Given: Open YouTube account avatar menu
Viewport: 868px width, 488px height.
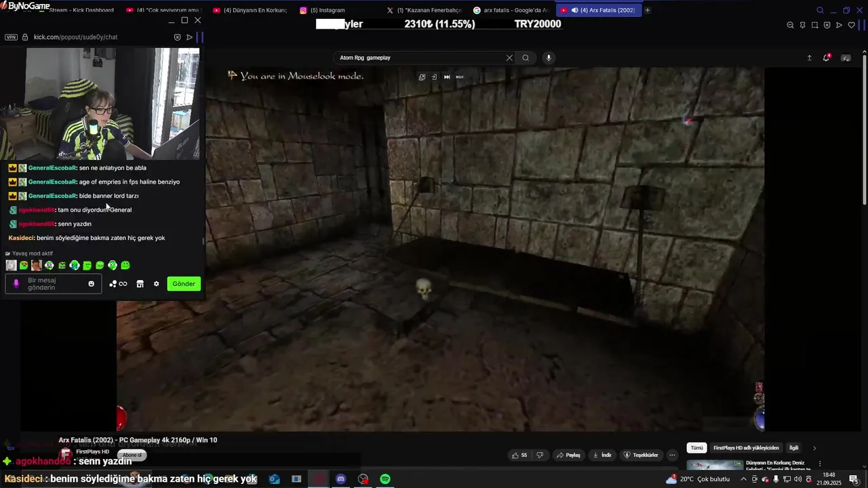Looking at the screenshot, I should [846, 58].
